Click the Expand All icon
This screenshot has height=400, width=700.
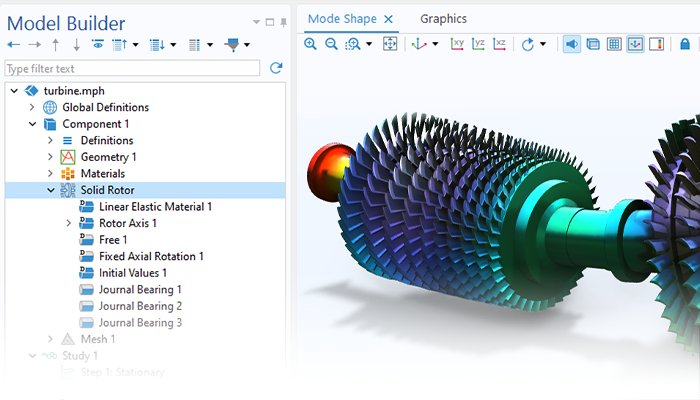point(157,45)
